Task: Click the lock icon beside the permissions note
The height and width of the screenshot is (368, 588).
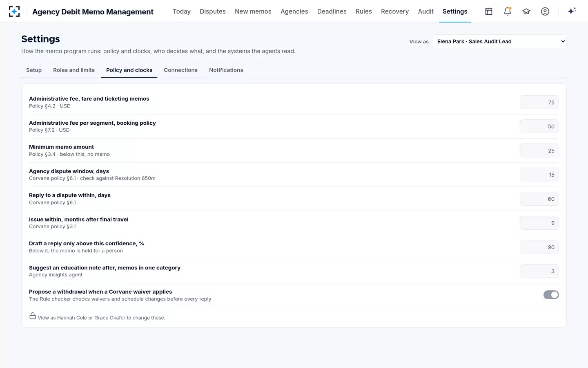Action: coord(33,316)
